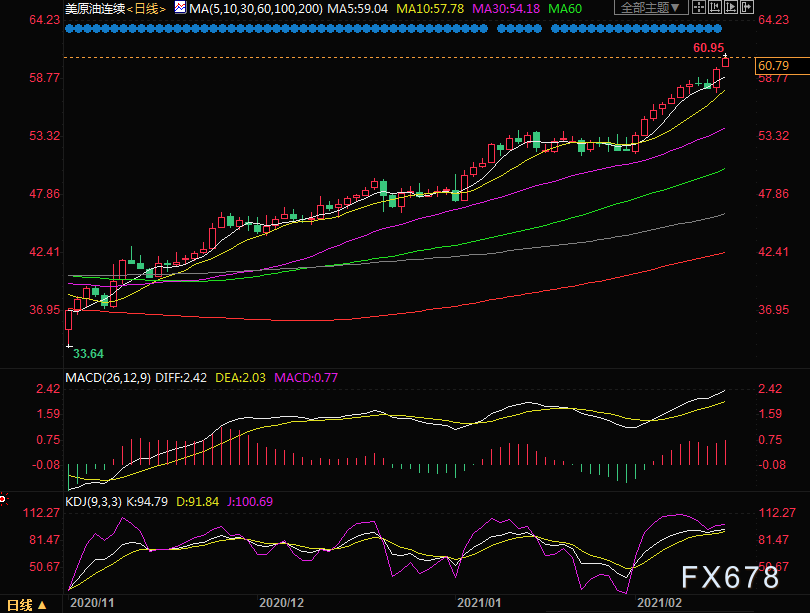Viewport: 810px width, 613px height.
Task: Click the 36.95 right price axis label
Action: 773,310
